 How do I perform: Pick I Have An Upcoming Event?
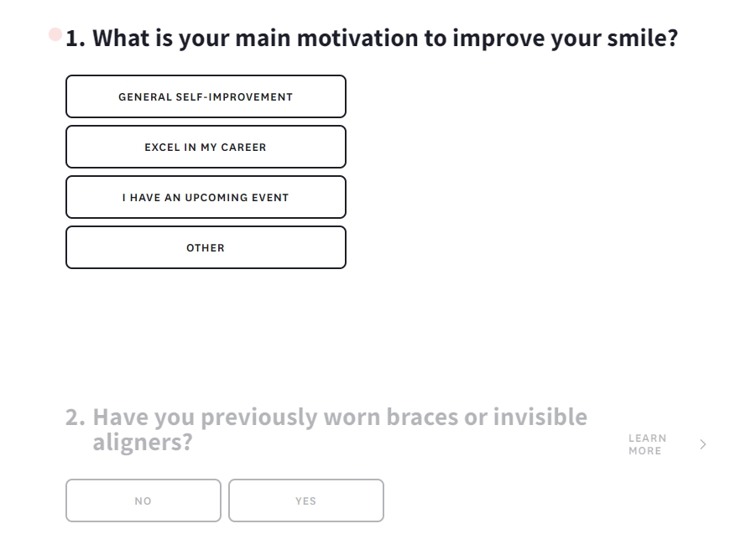pyautogui.click(x=206, y=197)
